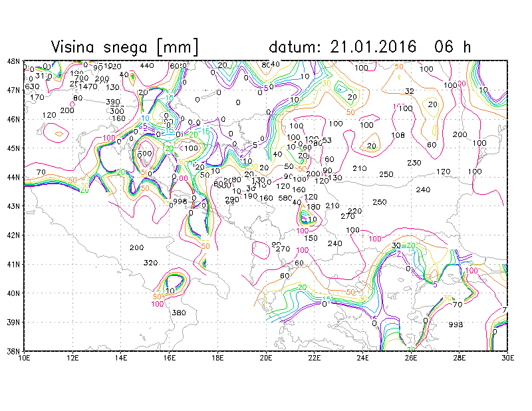The height and width of the screenshot is (411, 532).
Task: Click the '440' snow depth value
Action: (147, 65)
